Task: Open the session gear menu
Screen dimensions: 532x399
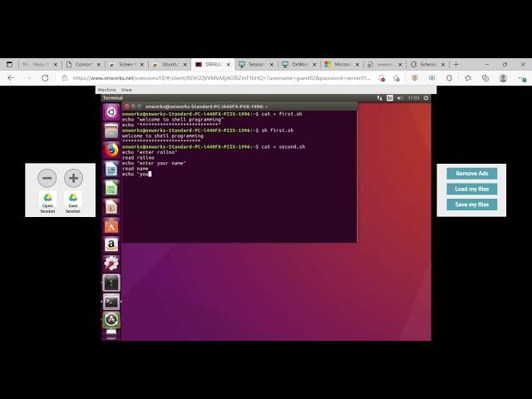Action: pos(426,98)
